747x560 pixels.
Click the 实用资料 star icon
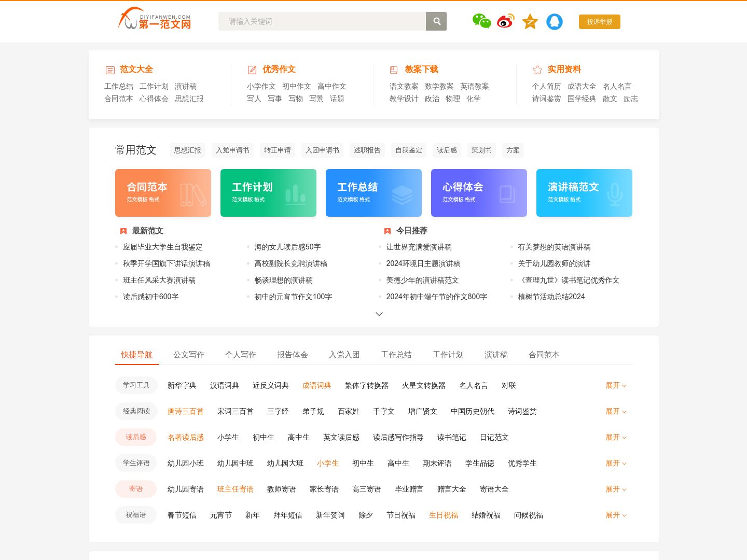pos(537,70)
